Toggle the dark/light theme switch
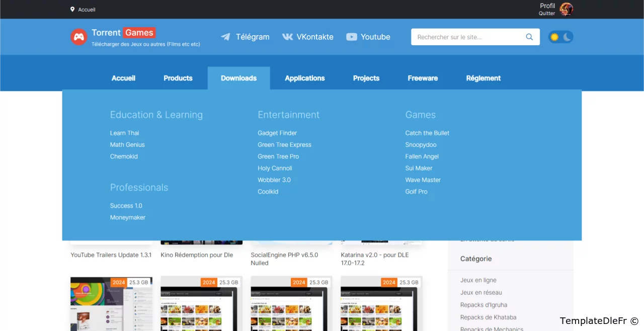This screenshot has width=644, height=331. pos(560,37)
